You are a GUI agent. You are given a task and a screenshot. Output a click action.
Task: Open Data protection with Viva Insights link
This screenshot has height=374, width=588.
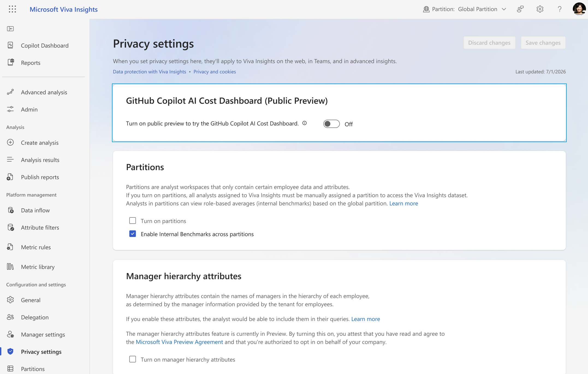149,71
